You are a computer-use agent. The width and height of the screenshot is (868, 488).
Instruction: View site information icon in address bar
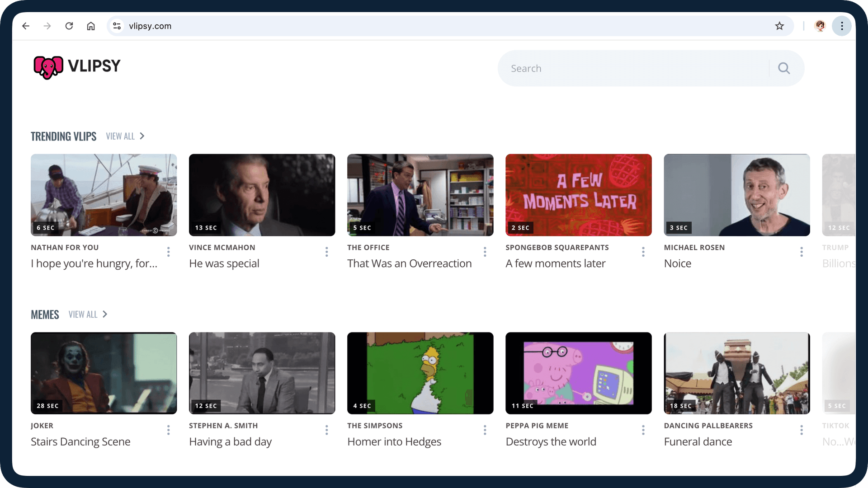coord(117,26)
